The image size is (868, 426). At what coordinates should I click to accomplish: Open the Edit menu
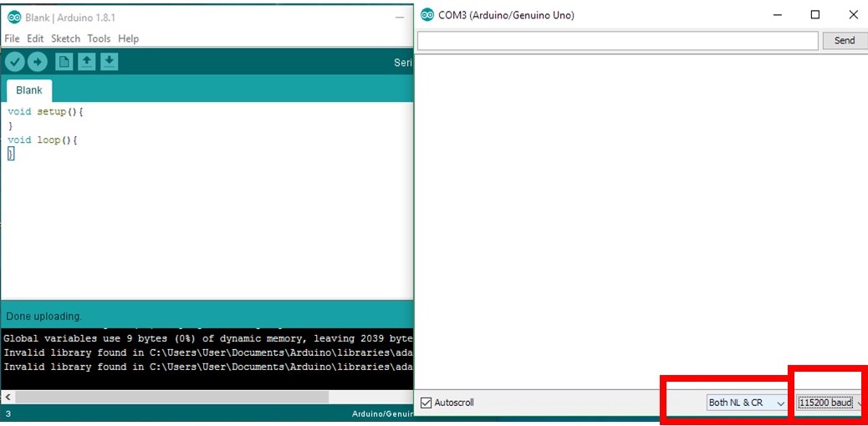pyautogui.click(x=35, y=38)
